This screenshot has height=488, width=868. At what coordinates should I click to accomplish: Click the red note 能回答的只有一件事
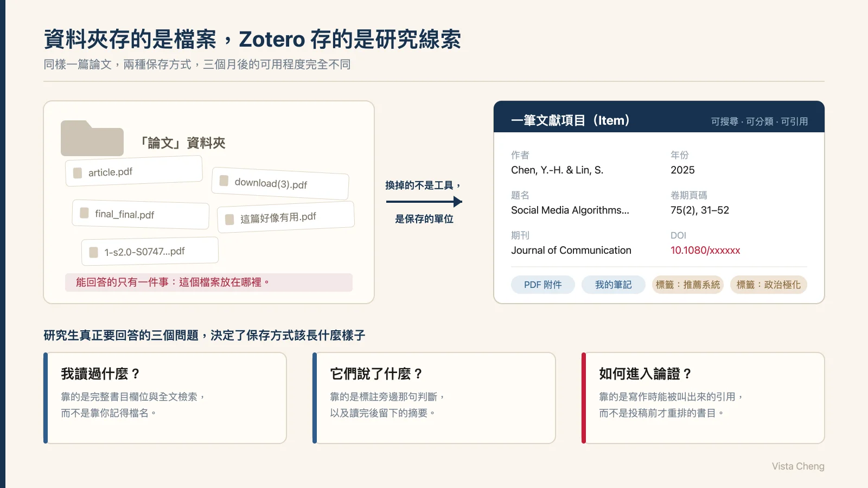tap(209, 282)
